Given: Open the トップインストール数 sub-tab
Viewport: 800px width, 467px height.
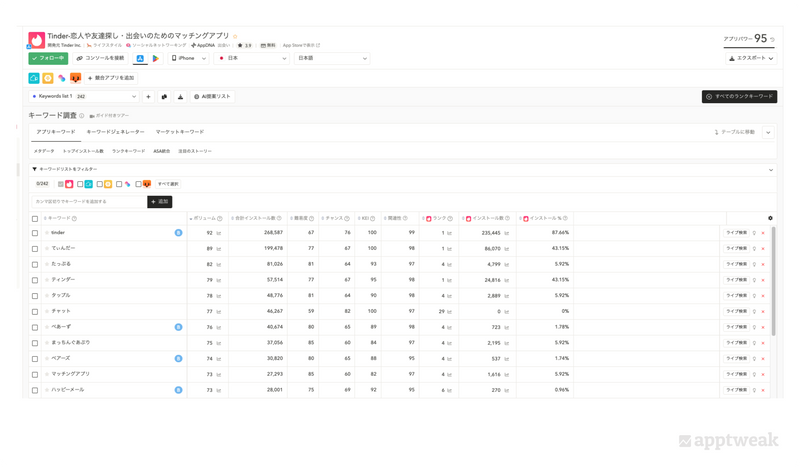Looking at the screenshot, I should tap(83, 151).
